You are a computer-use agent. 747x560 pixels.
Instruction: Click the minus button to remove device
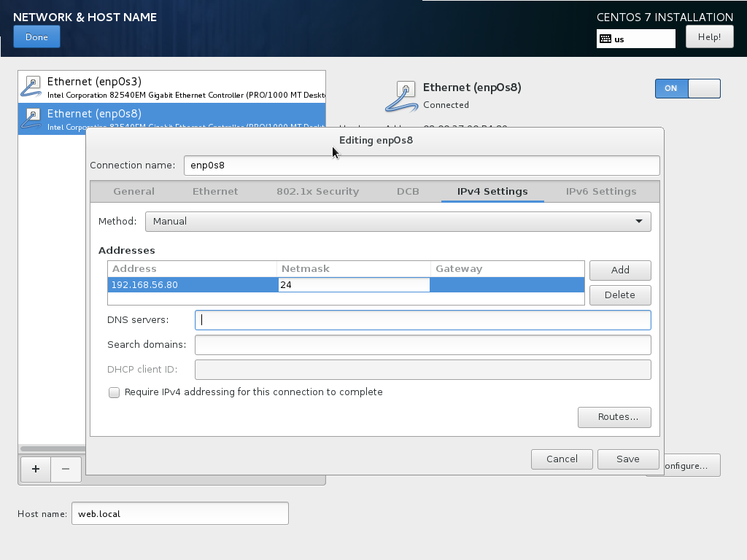point(66,470)
